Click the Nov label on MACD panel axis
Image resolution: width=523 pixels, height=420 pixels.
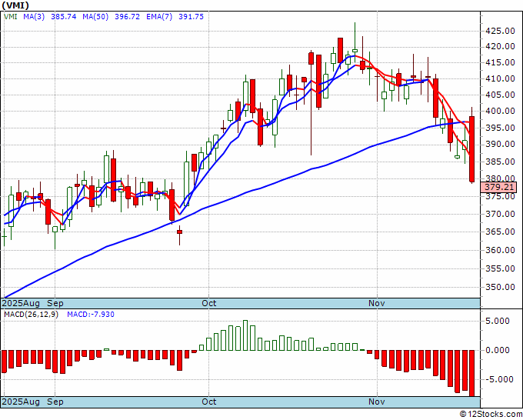click(377, 402)
